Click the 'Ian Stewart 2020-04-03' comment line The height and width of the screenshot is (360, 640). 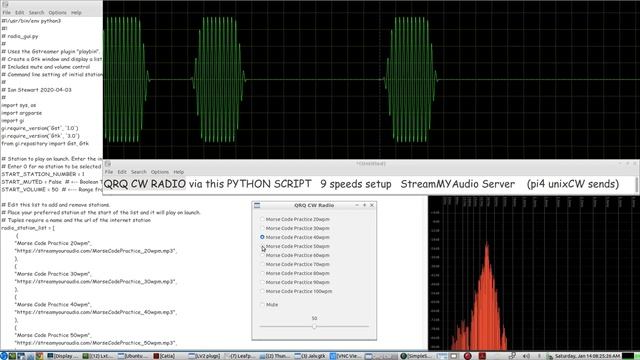coord(36,90)
